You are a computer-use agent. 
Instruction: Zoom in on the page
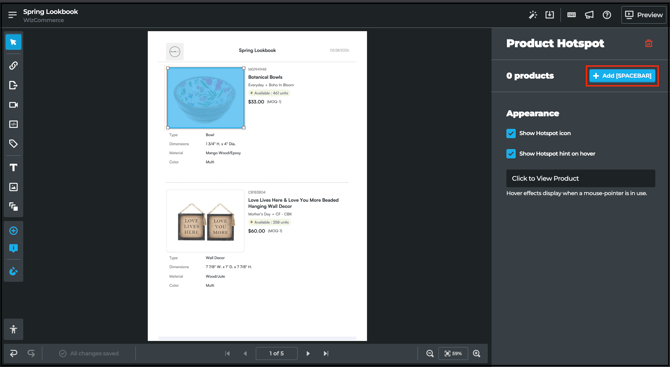[476, 353]
